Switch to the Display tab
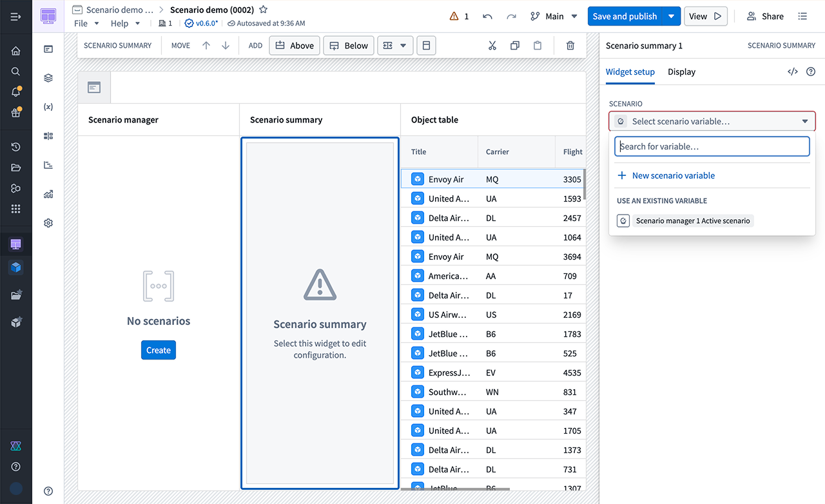 point(681,72)
